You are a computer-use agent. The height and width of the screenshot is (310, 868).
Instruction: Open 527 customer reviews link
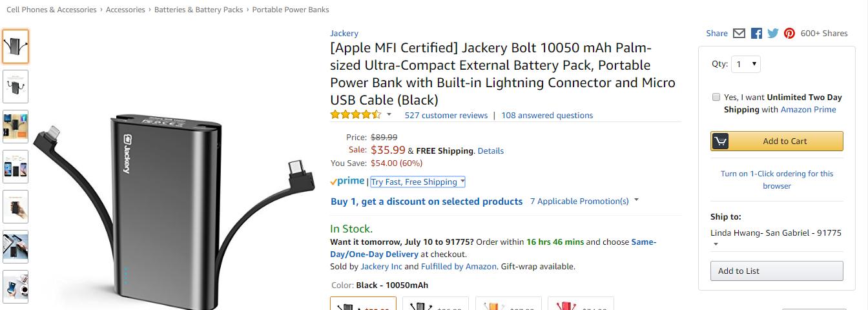point(446,116)
